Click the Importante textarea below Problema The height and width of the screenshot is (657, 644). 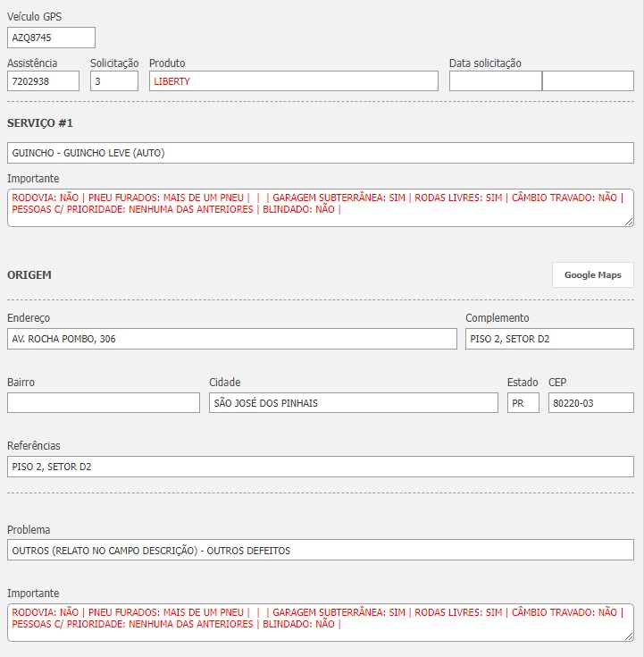pos(320,622)
